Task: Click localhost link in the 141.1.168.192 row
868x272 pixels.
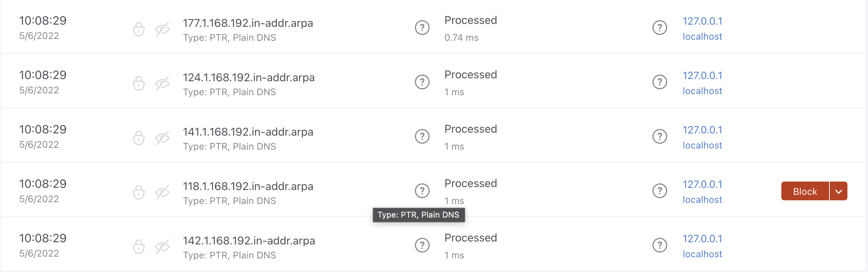Action: tap(702, 146)
